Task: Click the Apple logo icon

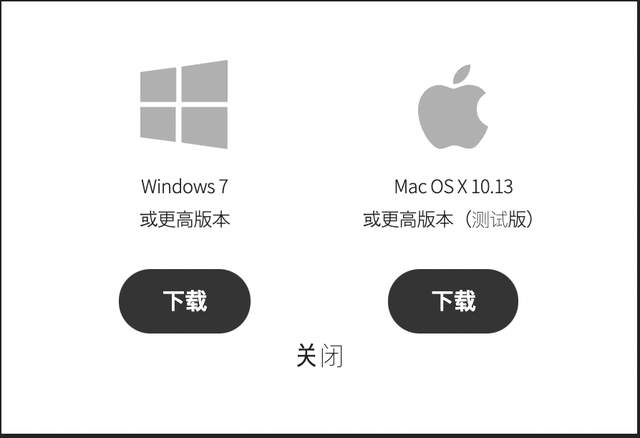Action: pos(453,107)
